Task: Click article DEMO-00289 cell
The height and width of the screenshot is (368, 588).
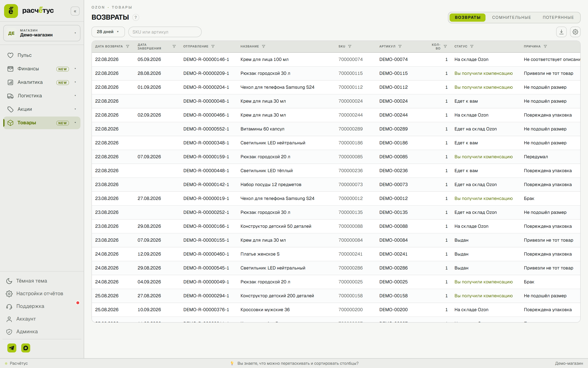Action: point(393,129)
